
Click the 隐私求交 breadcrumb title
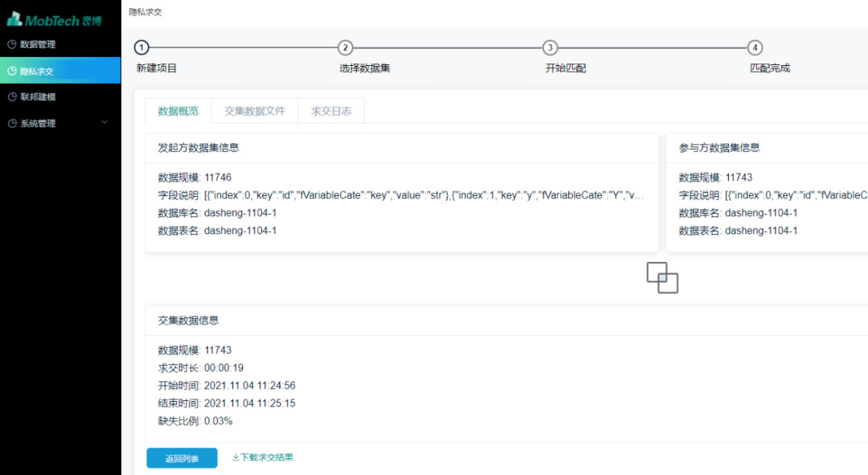point(145,11)
